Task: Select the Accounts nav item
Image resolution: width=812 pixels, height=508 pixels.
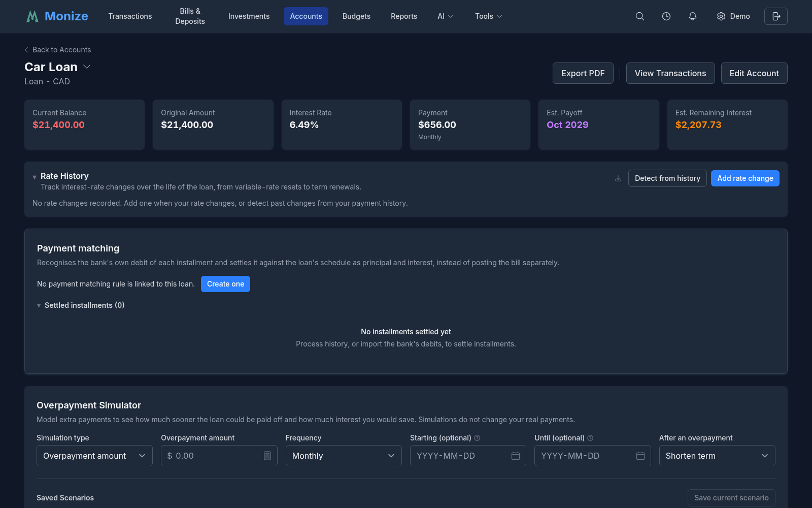Action: [x=306, y=16]
